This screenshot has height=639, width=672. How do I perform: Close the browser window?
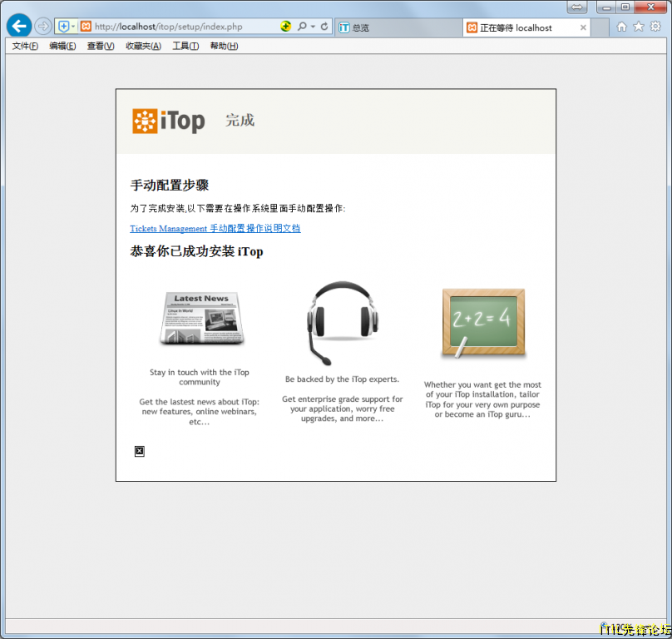[x=650, y=7]
